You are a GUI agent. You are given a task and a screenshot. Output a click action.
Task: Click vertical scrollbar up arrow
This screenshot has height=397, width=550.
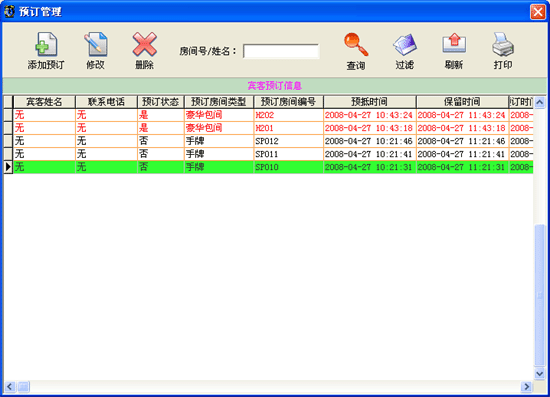540,102
